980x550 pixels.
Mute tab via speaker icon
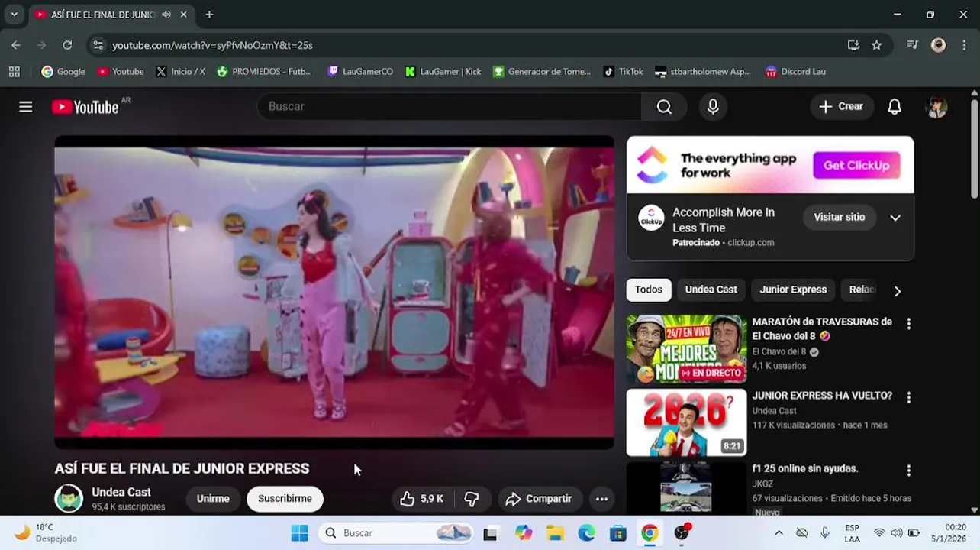[166, 14]
